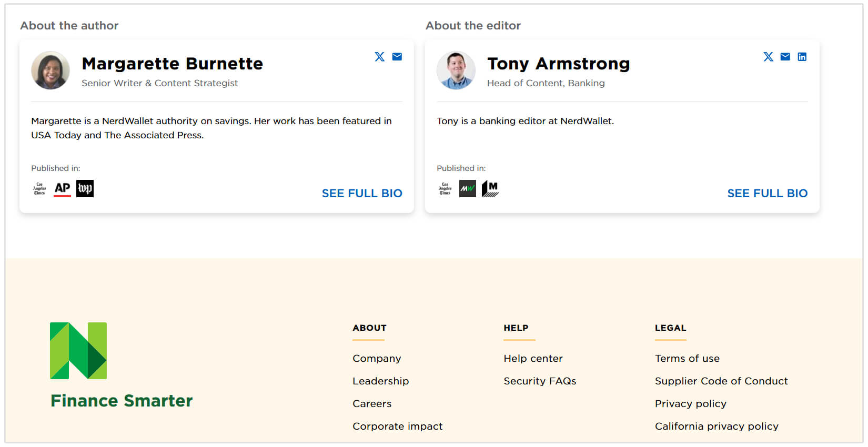Click Tony Armstrong's profile photo
Image resolution: width=868 pixels, height=447 pixels.
pyautogui.click(x=456, y=70)
